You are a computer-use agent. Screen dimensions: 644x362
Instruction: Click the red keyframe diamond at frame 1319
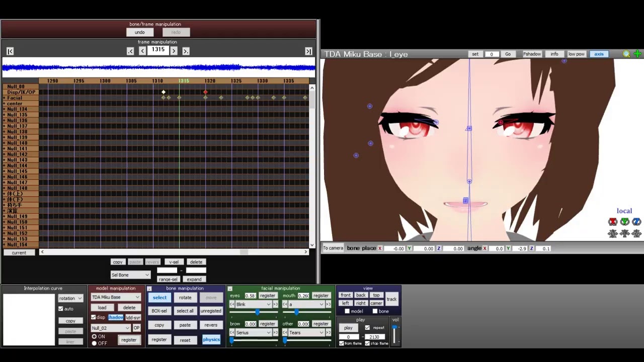click(x=205, y=92)
